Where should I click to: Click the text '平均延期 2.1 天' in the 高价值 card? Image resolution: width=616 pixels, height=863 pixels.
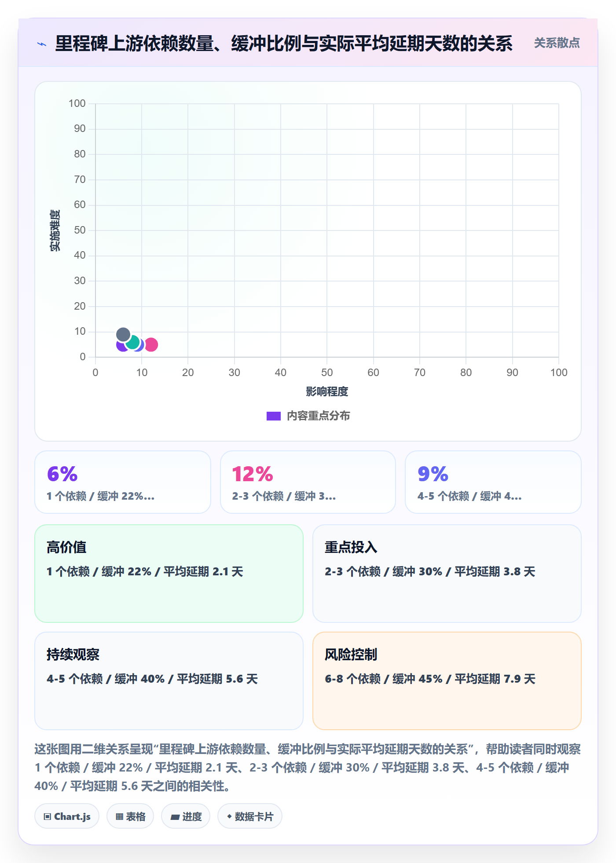[x=203, y=572]
